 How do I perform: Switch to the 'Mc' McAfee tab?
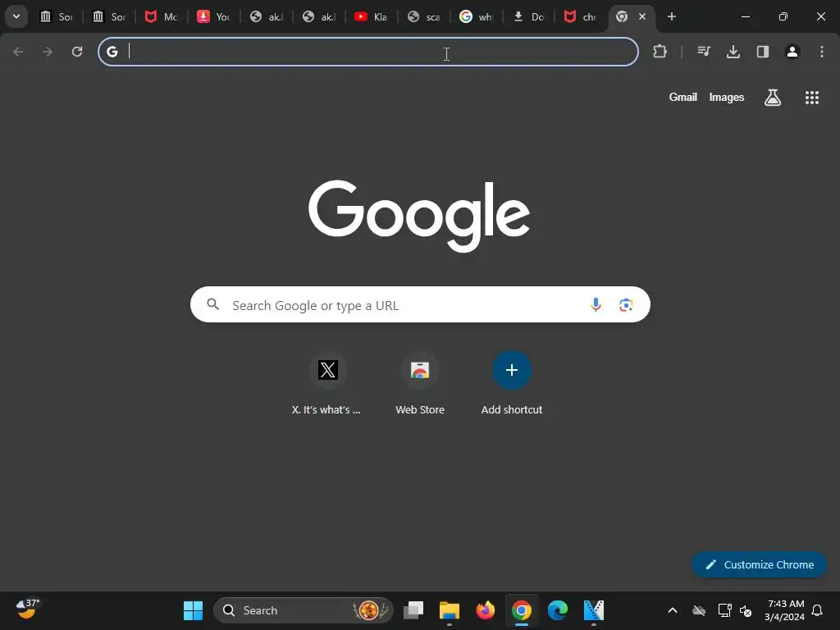[x=162, y=16]
